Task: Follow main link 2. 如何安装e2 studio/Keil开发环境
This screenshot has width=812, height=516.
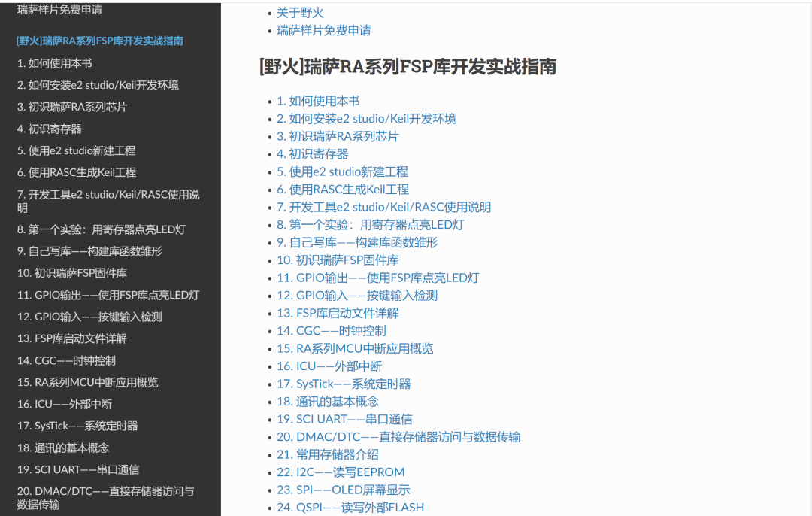Action: [x=367, y=119]
